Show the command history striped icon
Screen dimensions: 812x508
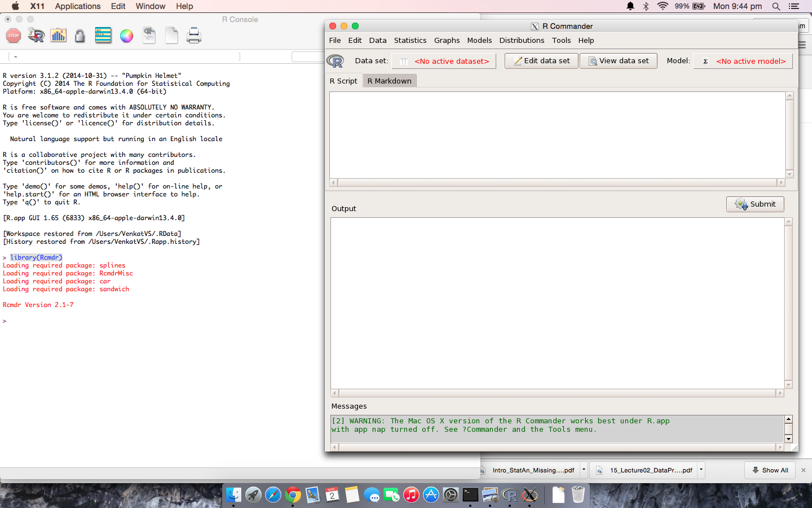tap(103, 36)
